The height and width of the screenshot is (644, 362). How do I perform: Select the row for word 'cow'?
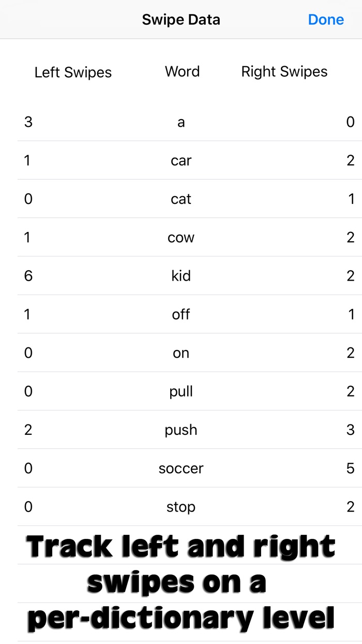181,238
